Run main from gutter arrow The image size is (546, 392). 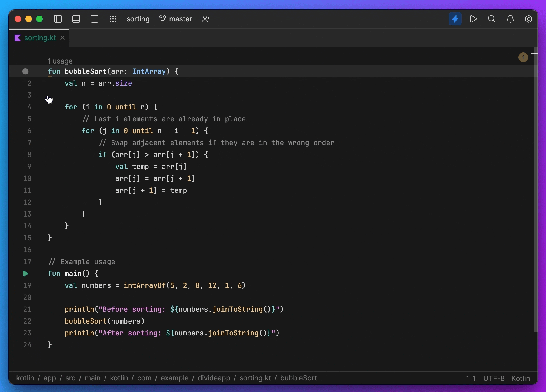click(26, 274)
